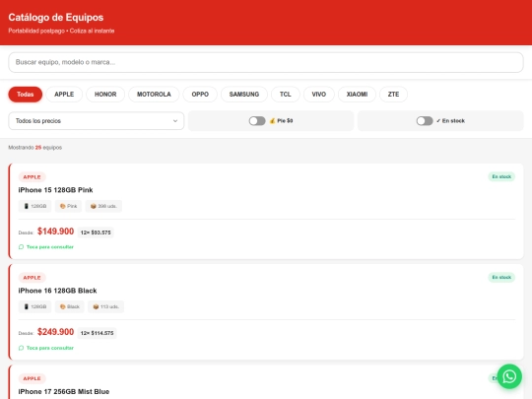Image resolution: width=532 pixels, height=399 pixels.
Task: Click the phone storage icon on iPhone 16 card
Action: coord(27,306)
